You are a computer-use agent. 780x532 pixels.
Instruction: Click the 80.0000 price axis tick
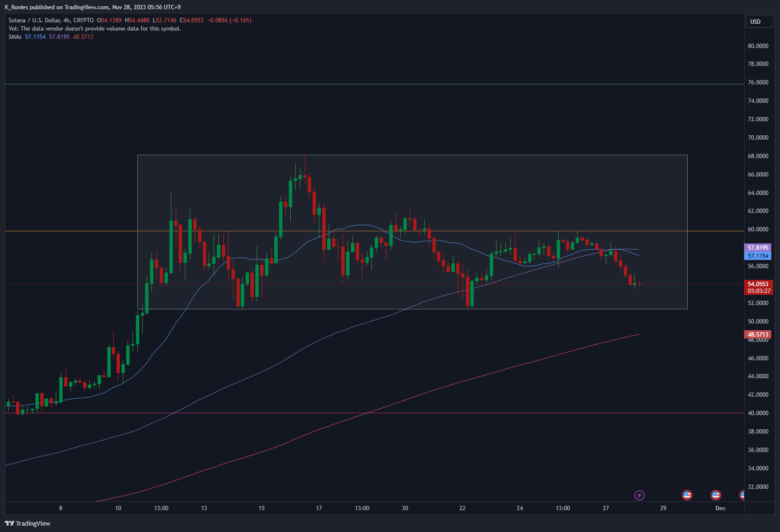pos(758,46)
